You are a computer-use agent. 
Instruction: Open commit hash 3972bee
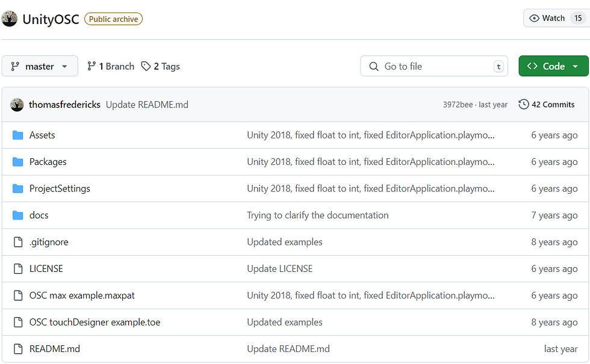pos(458,105)
